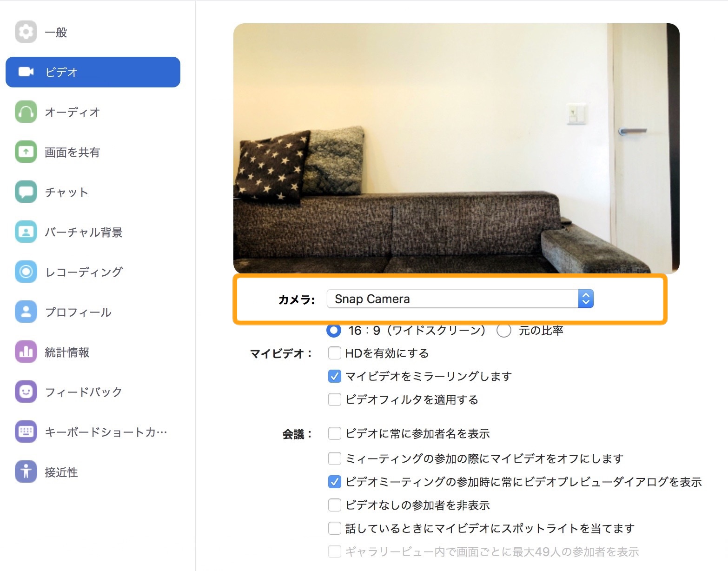Open フィードバック section
Screen dimensions: 728x571
[93, 392]
